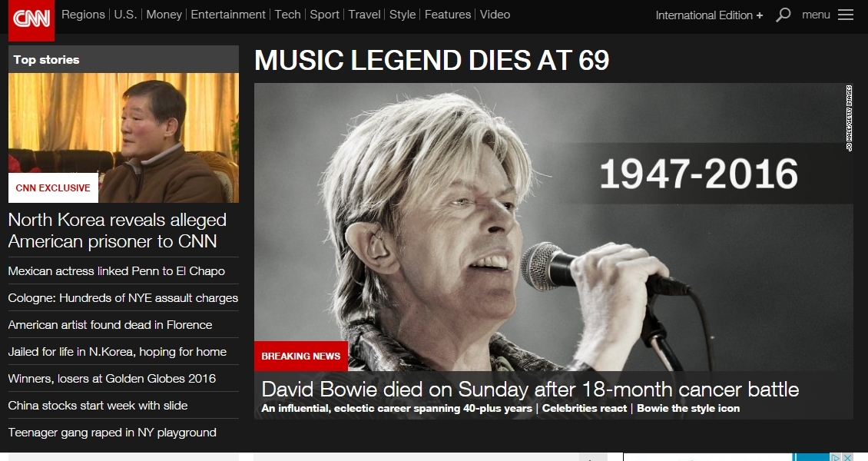Screen dimensions: 868x461
Task: Read Cologne NYE assault charges story
Action: coord(123,298)
